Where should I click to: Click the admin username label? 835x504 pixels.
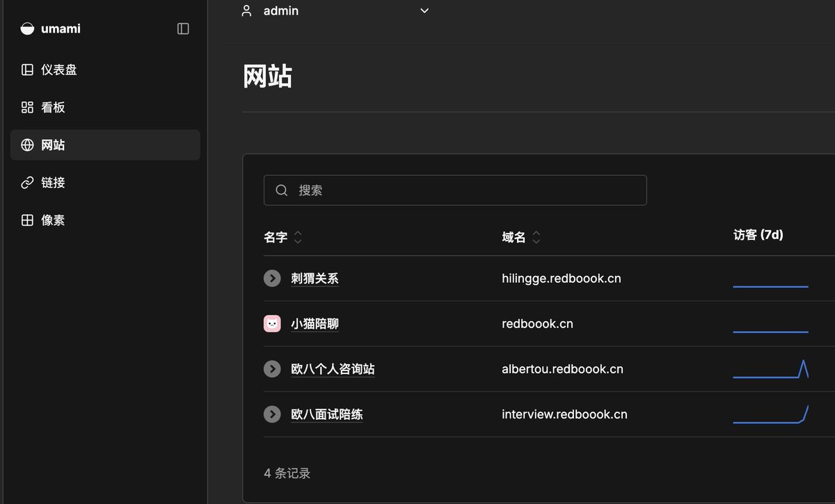click(281, 11)
